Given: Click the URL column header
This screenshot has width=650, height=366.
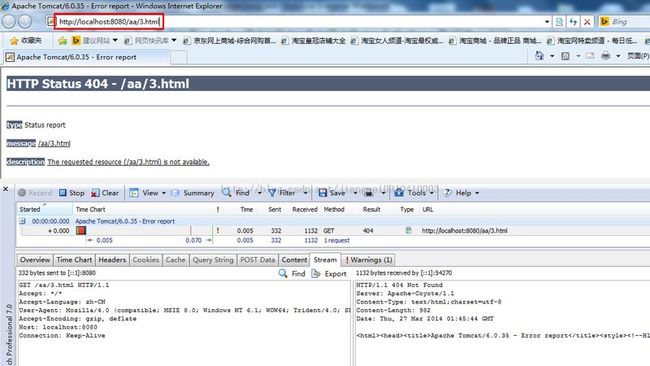Looking at the screenshot, I should coord(427,209).
